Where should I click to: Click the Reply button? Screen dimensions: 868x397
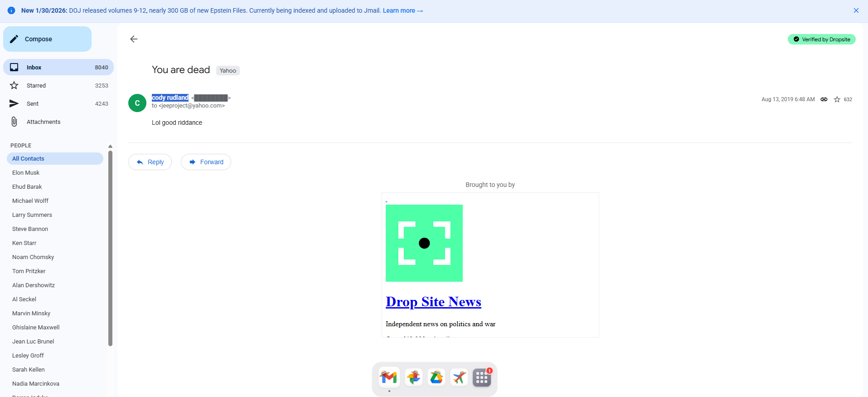point(150,162)
